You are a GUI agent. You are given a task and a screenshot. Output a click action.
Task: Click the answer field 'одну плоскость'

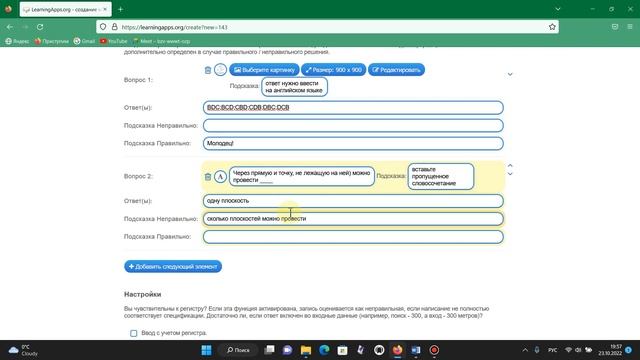click(353, 201)
